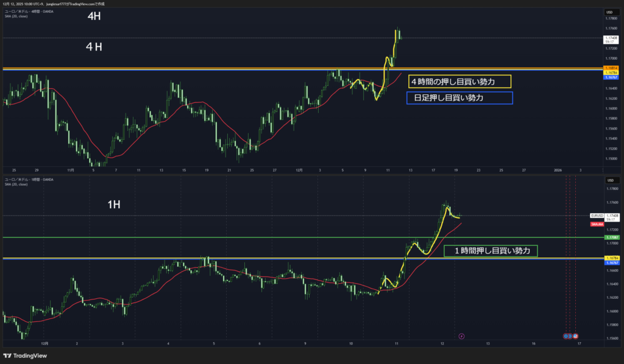Click SMA (20, close) indicator legend on 4H chart
This screenshot has width=624, height=364.
pyautogui.click(x=16, y=16)
